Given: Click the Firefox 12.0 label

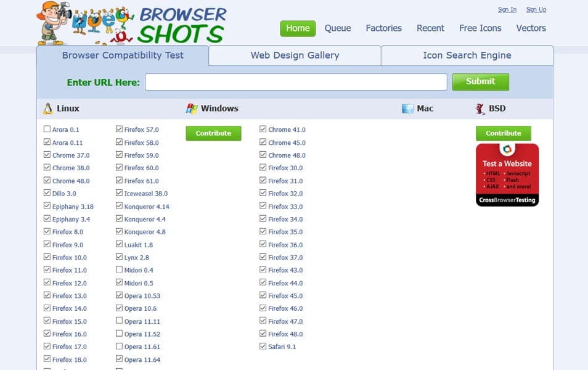Looking at the screenshot, I should 70,283.
